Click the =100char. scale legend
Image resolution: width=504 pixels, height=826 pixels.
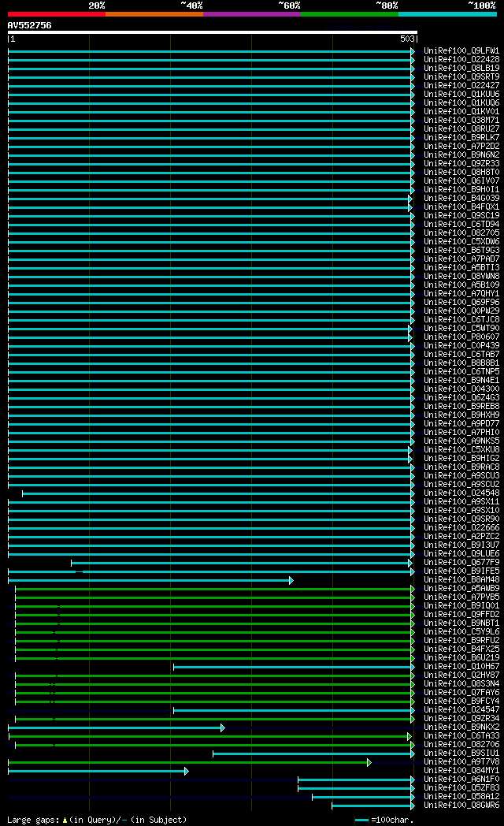384,820
